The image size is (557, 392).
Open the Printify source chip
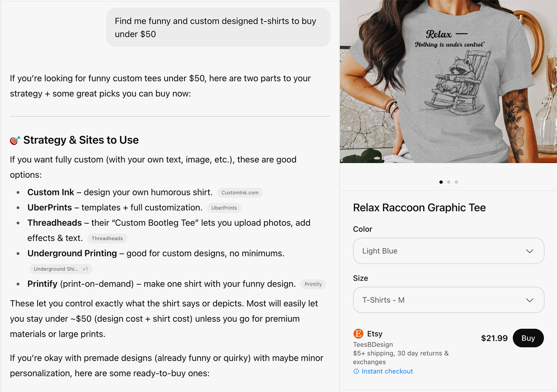click(313, 285)
